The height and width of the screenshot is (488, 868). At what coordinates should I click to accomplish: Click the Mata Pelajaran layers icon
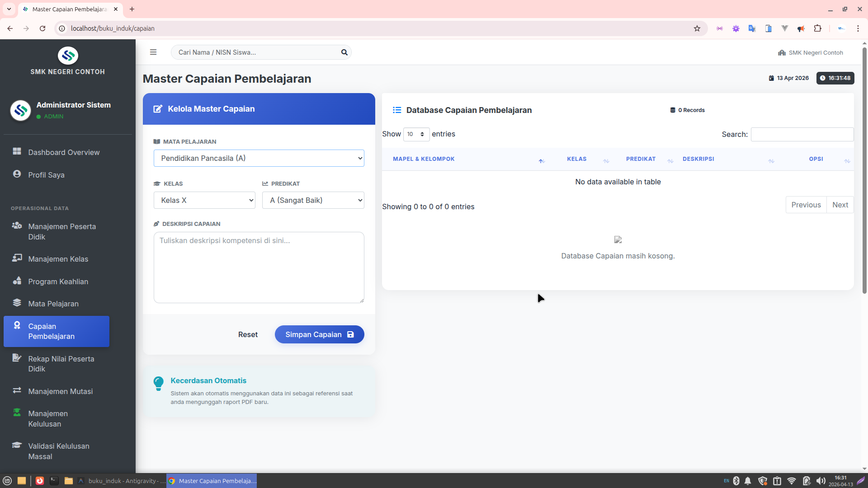17,303
